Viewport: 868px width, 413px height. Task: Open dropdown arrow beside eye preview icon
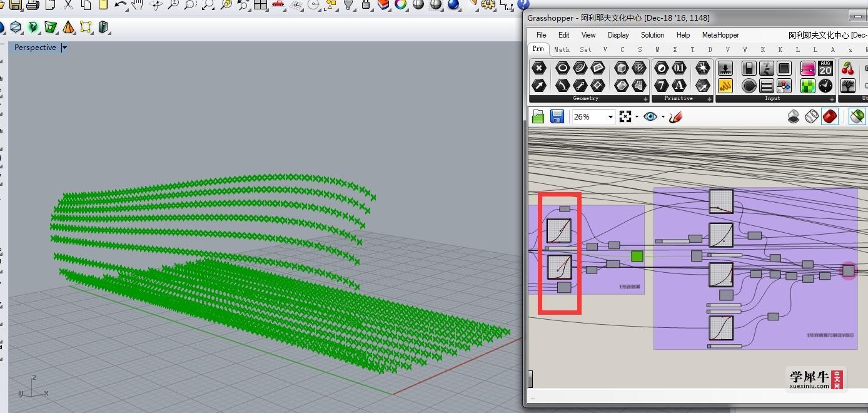pyautogui.click(x=663, y=118)
